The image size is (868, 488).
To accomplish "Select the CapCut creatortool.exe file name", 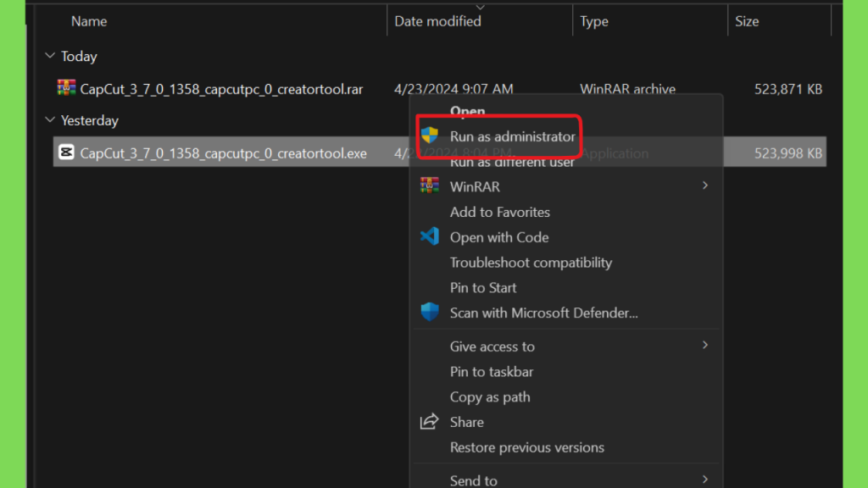I will tap(223, 153).
